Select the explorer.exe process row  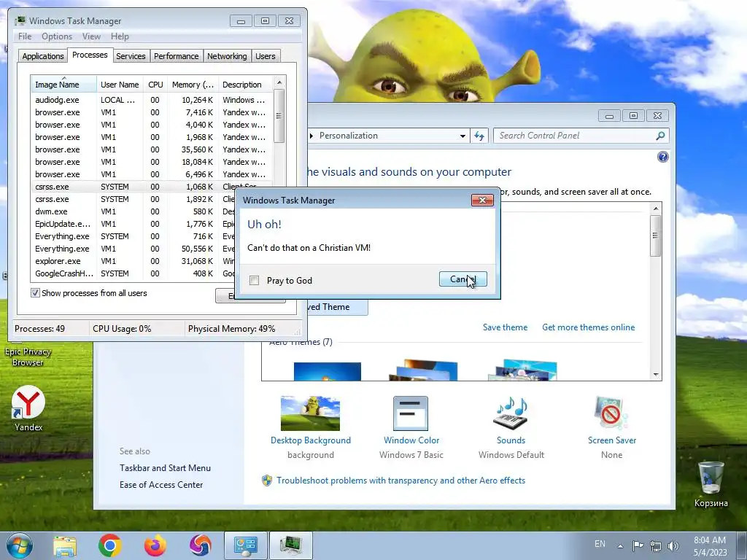point(133,261)
